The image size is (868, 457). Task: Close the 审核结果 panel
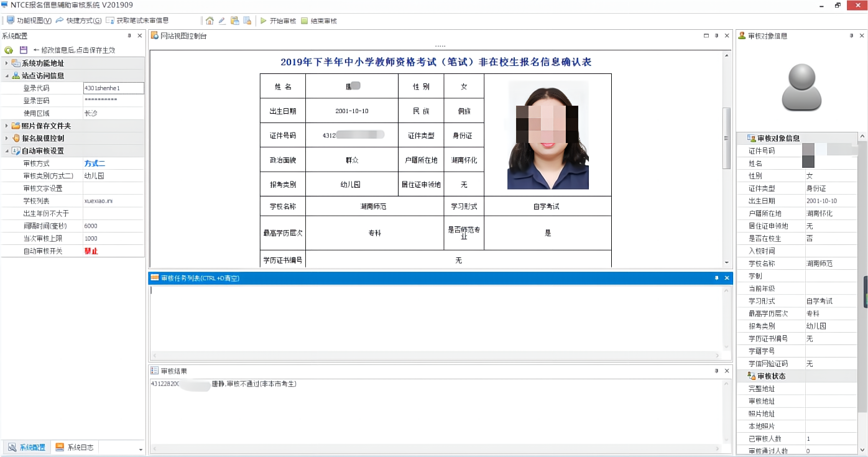pyautogui.click(x=727, y=371)
